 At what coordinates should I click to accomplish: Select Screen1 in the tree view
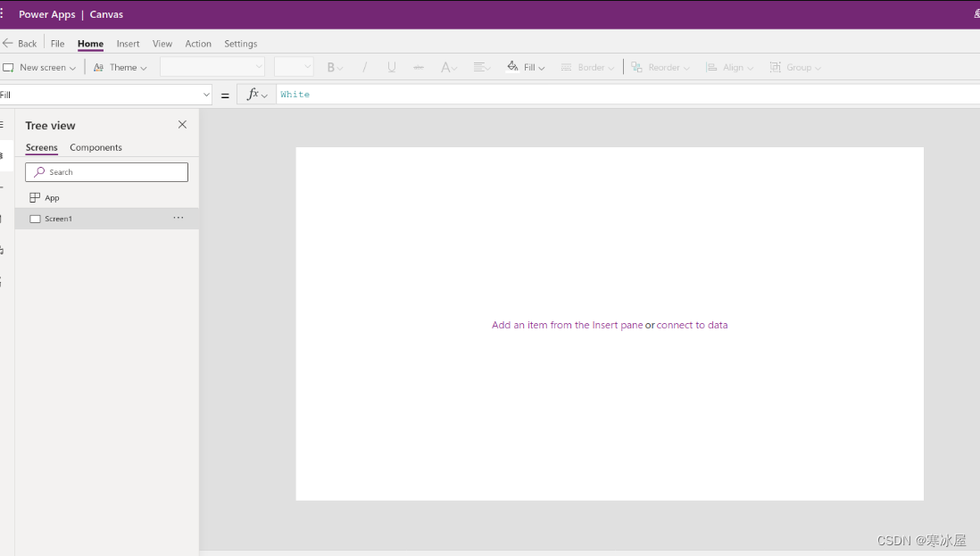[x=107, y=219]
